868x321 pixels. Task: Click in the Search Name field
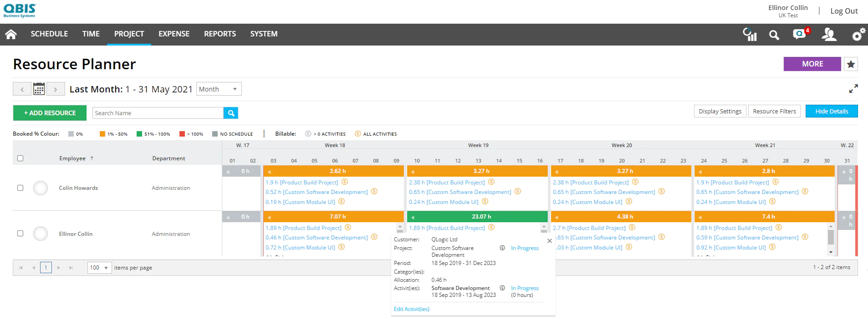158,113
